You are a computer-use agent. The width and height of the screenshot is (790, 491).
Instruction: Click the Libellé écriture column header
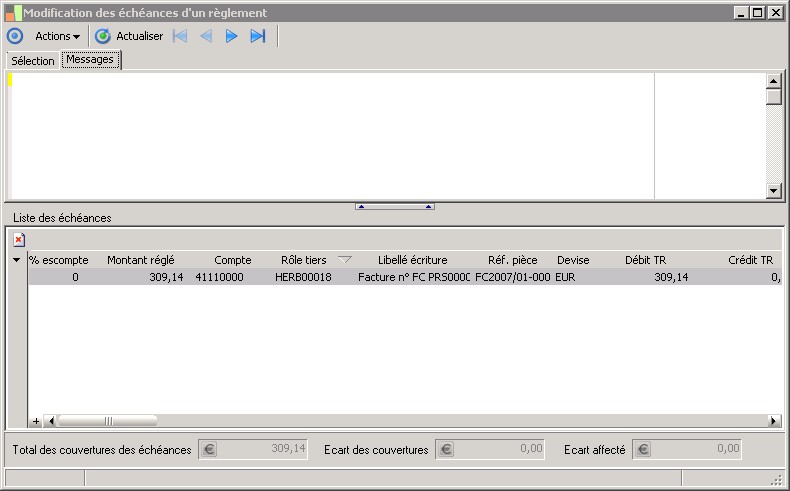pyautogui.click(x=412, y=260)
